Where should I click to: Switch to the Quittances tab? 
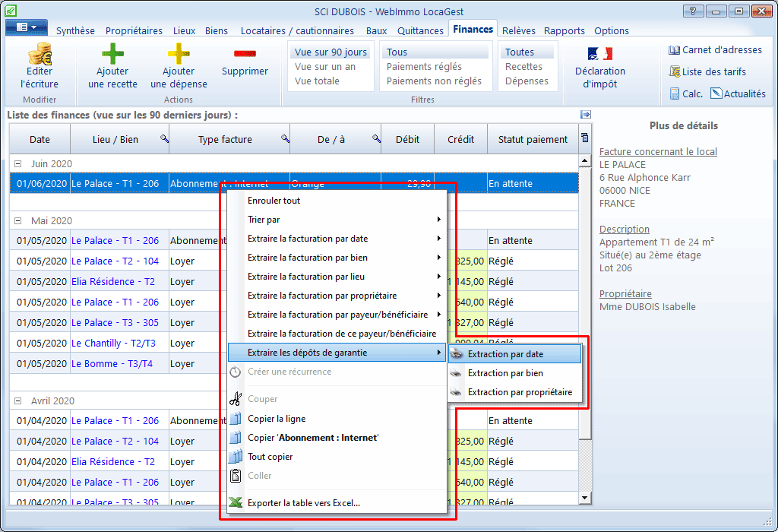[x=420, y=30]
